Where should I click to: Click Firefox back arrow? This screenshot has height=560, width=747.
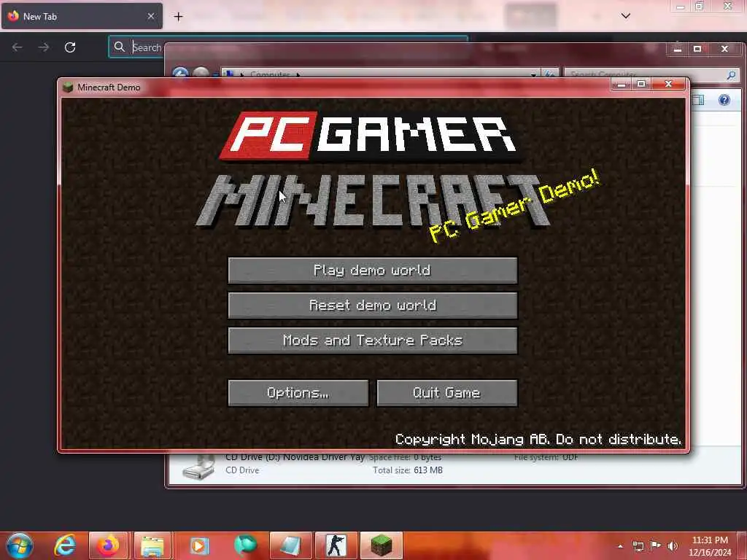18,47
